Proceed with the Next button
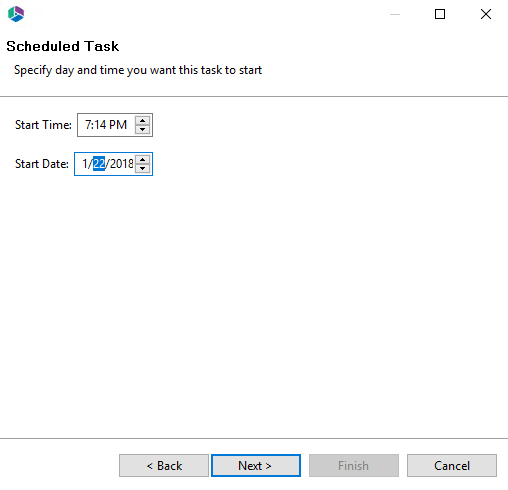The image size is (508, 490). [256, 466]
